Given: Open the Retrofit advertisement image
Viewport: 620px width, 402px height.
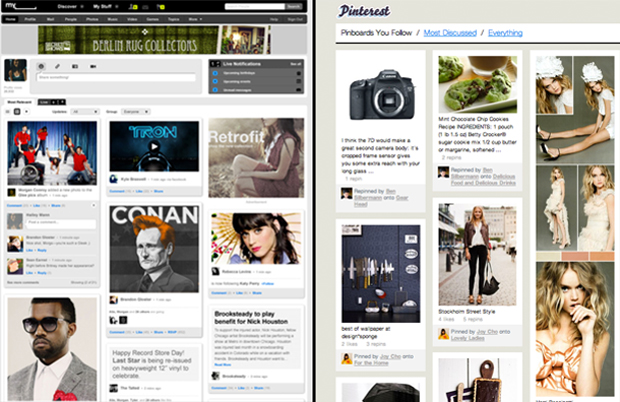Looking at the screenshot, I should pos(256,158).
